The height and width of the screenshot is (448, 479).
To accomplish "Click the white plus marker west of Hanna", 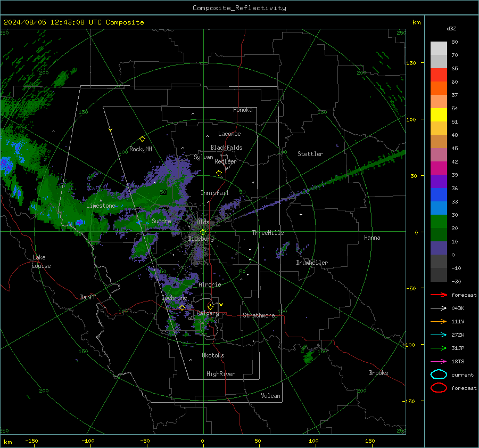I will coord(301,214).
